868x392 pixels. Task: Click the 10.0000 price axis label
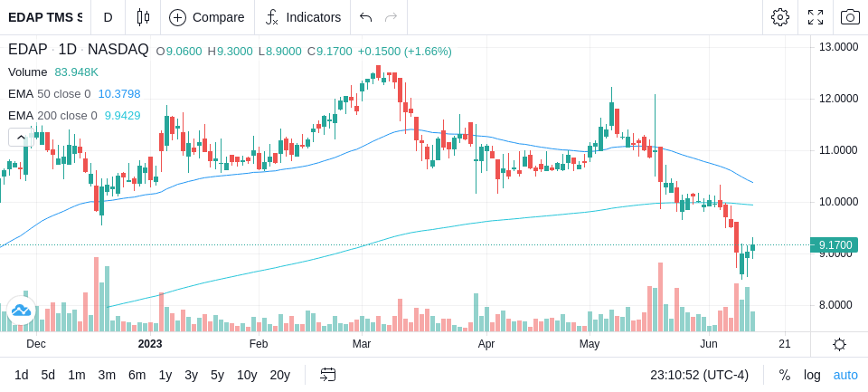[x=839, y=202]
